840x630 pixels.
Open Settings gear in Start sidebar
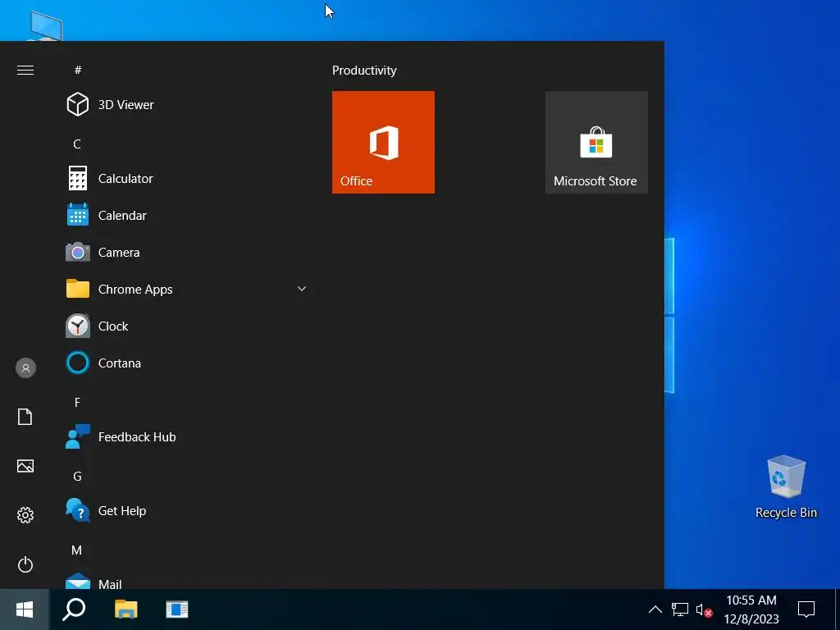point(25,515)
